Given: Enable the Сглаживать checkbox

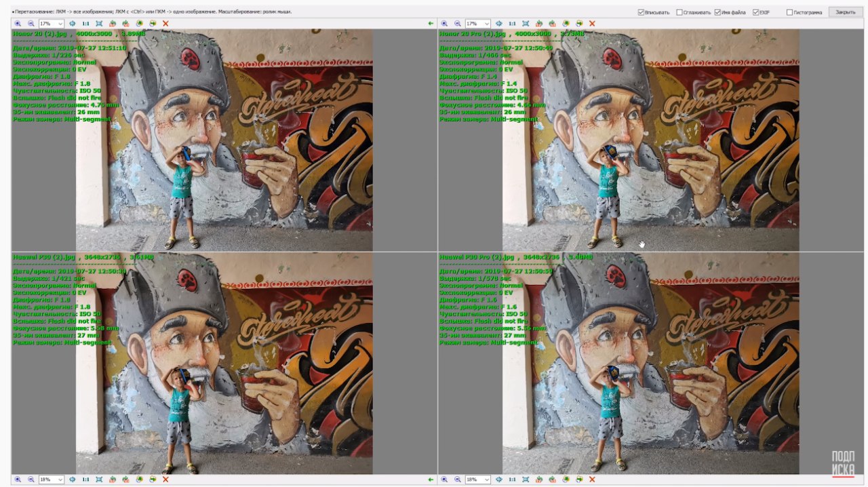Looking at the screenshot, I should [x=679, y=12].
